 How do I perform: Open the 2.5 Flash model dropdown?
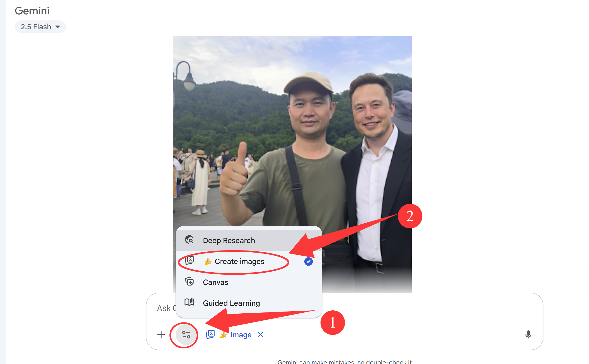pos(40,27)
